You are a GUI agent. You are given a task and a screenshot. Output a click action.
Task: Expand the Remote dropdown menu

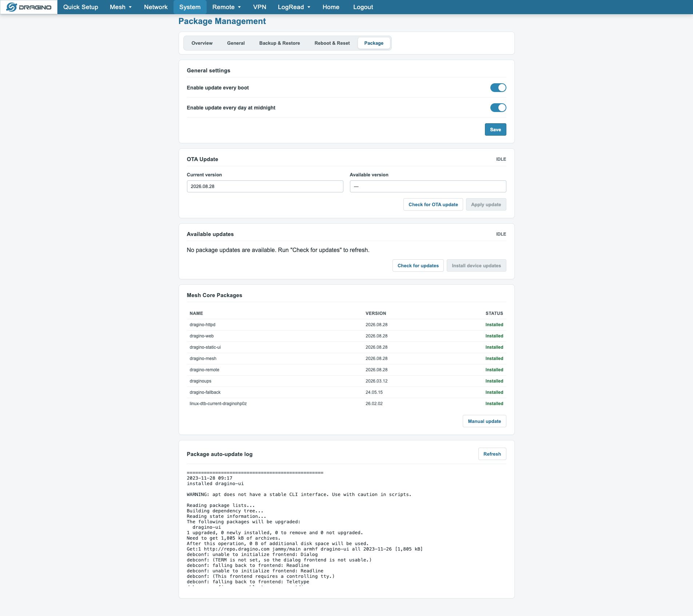(x=227, y=7)
